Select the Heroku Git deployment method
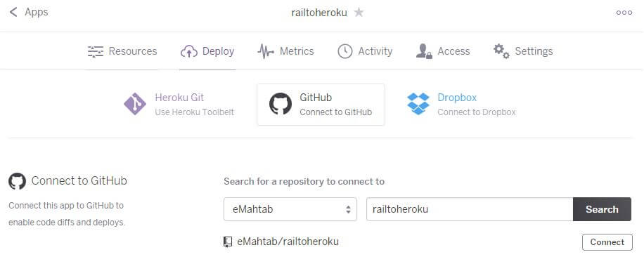Screen dimensions: 644x278 point(179,104)
